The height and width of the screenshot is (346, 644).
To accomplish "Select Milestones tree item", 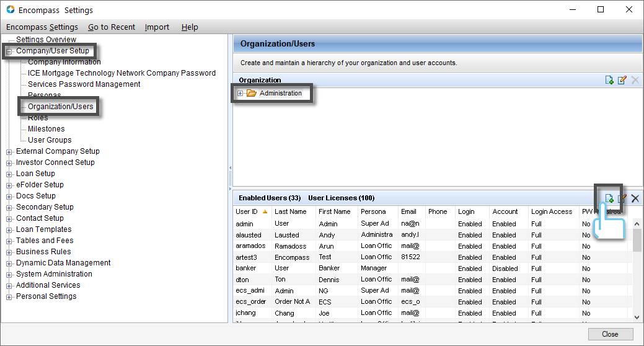I will click(x=46, y=129).
